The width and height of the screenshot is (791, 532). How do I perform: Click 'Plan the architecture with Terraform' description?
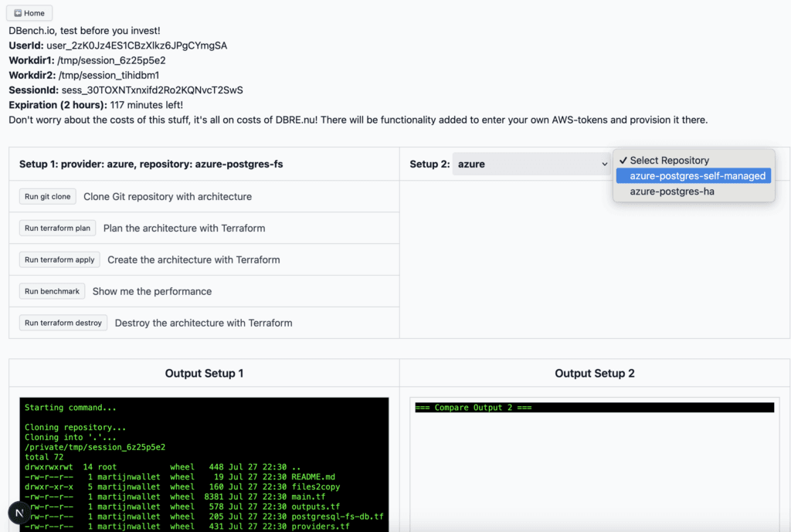184,229
